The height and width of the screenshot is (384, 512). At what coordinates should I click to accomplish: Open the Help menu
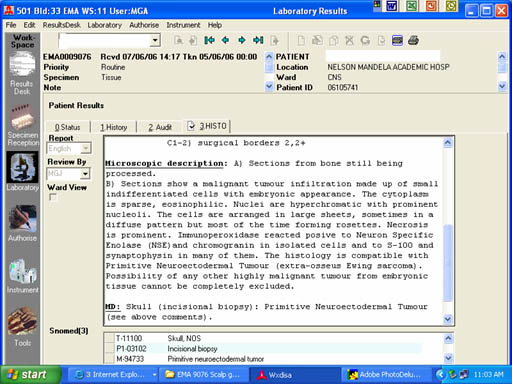(215, 25)
